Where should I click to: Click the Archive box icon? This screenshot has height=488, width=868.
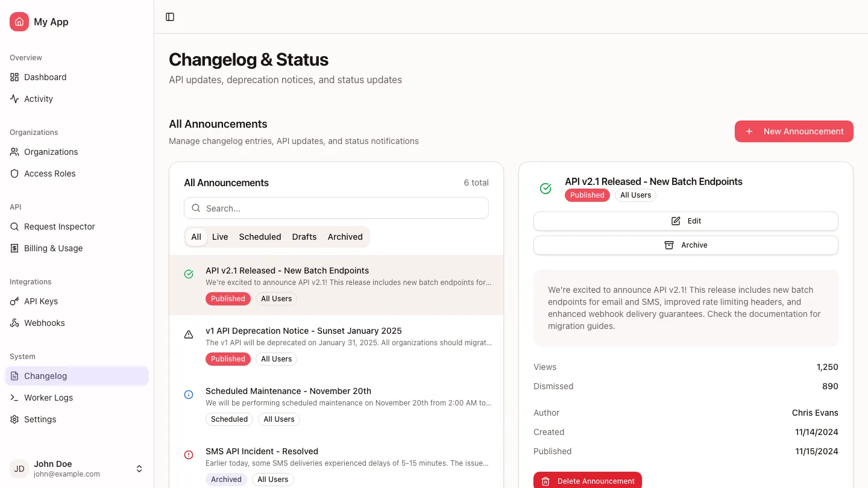pyautogui.click(x=668, y=245)
